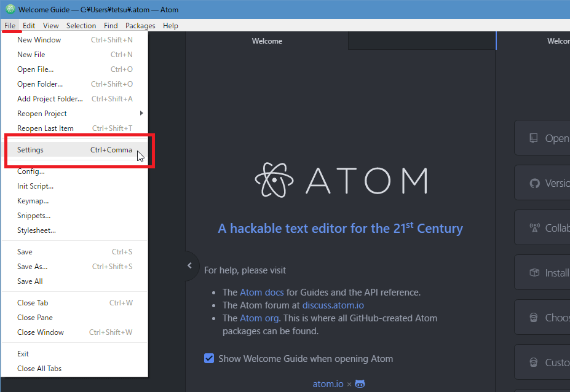Uncheck Show Welcome Guide when opening Atom
This screenshot has height=392, width=570.
click(x=209, y=359)
